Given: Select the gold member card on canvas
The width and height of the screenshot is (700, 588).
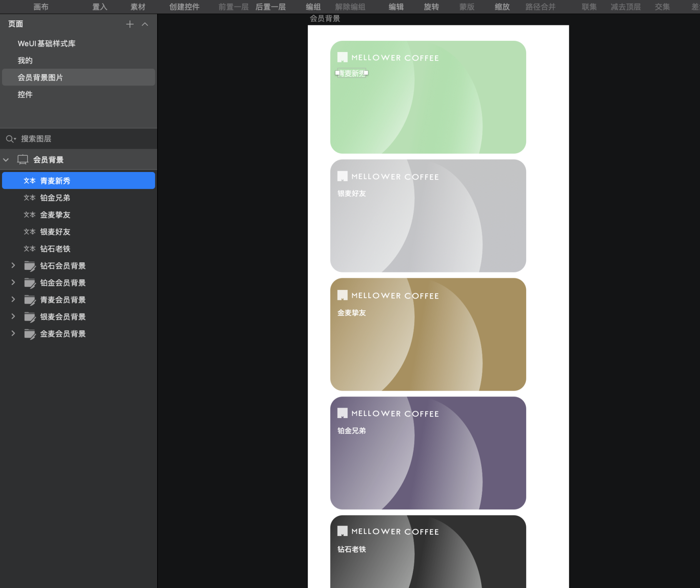Looking at the screenshot, I should pos(428,334).
